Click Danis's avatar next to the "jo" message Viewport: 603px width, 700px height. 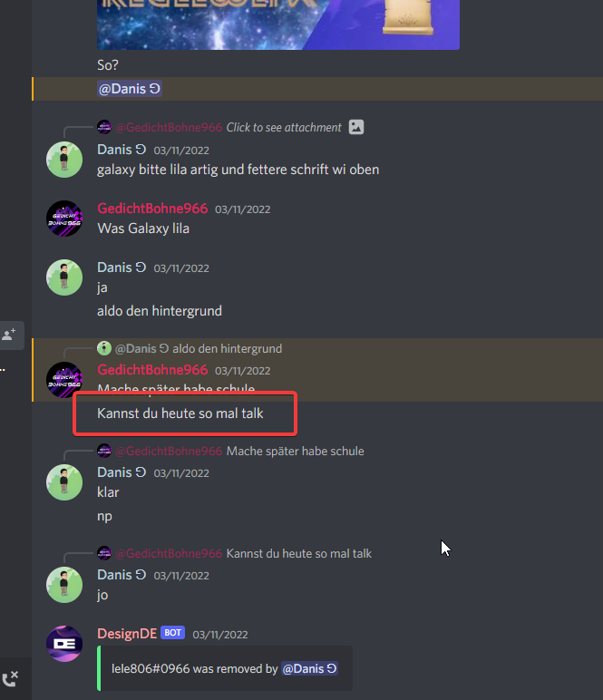pos(64,584)
